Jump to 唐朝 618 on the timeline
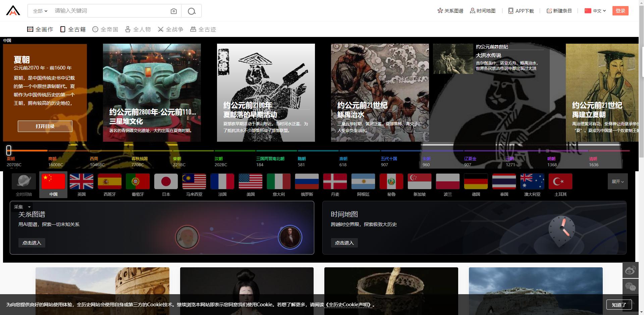This screenshot has height=315, width=644. (343, 162)
